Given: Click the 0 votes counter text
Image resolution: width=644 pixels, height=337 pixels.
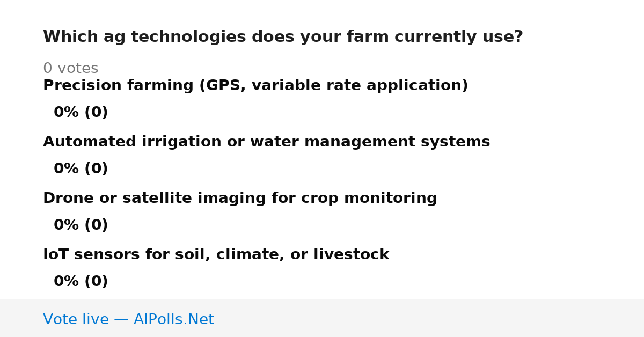Looking at the screenshot, I should (x=70, y=69).
